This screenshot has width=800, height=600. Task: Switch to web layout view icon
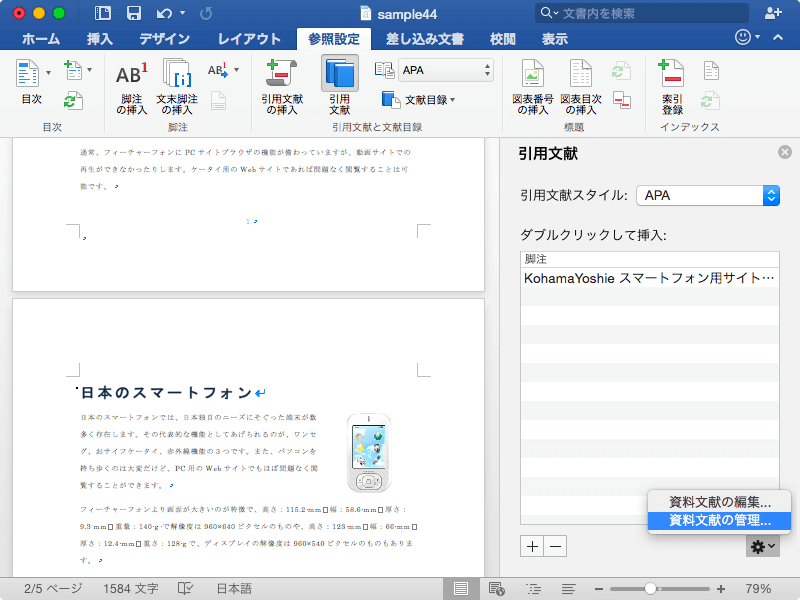[496, 589]
